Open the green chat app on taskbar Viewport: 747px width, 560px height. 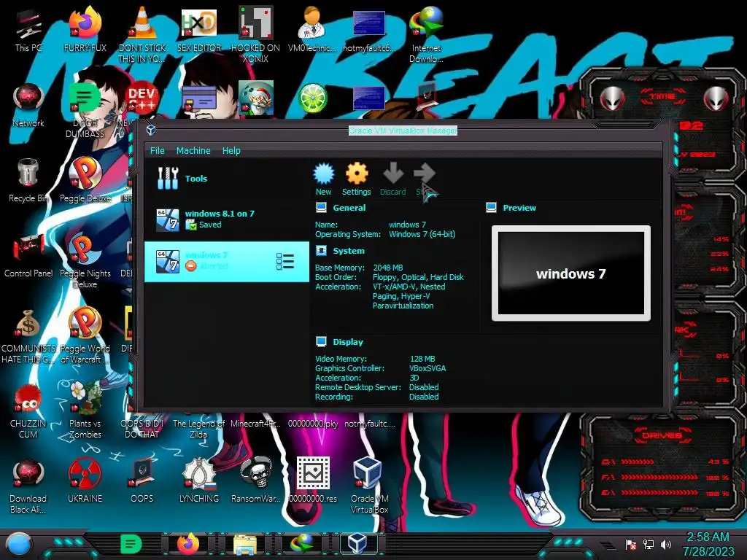[131, 544]
